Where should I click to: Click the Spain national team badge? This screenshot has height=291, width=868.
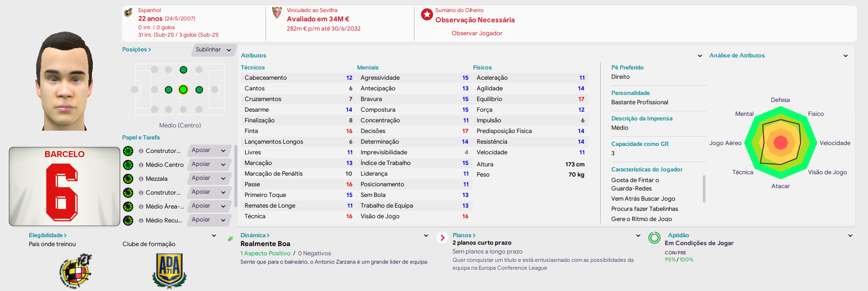click(x=129, y=13)
